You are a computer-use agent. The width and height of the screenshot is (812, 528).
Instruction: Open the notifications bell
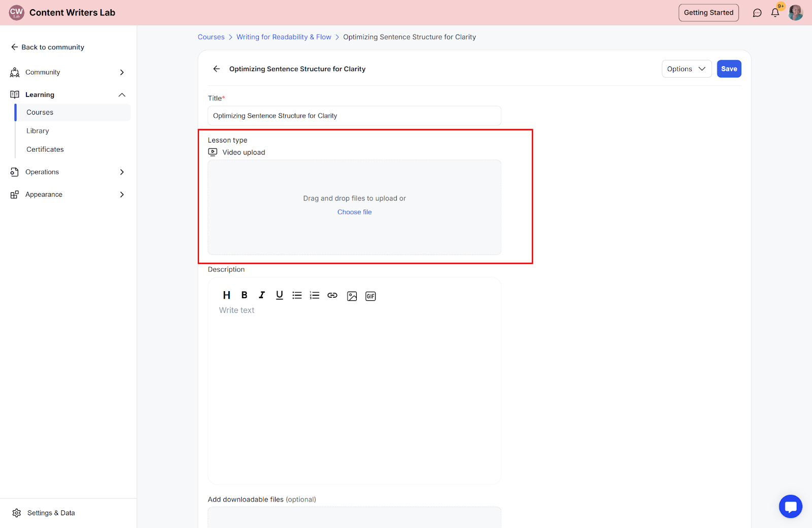pyautogui.click(x=775, y=13)
